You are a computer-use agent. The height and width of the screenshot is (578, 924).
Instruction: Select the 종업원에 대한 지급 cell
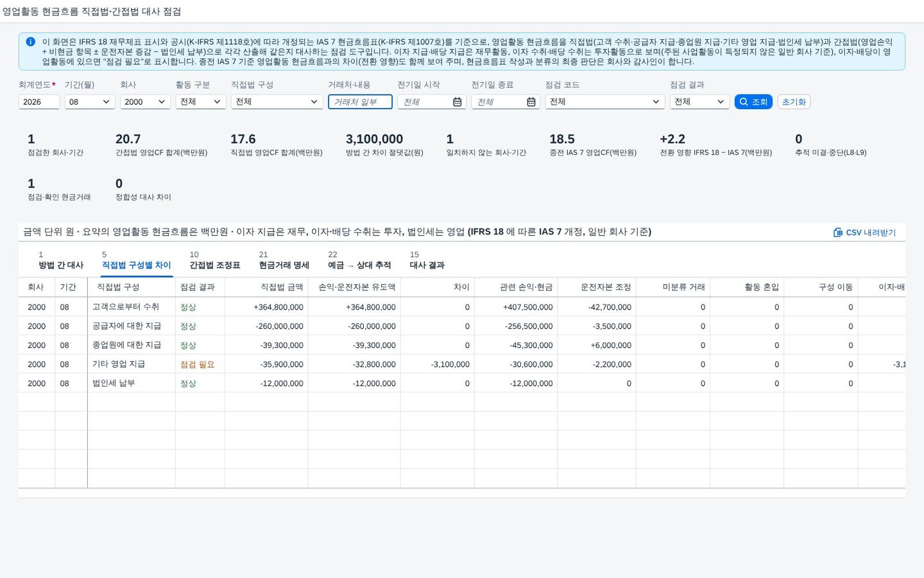[131, 345]
